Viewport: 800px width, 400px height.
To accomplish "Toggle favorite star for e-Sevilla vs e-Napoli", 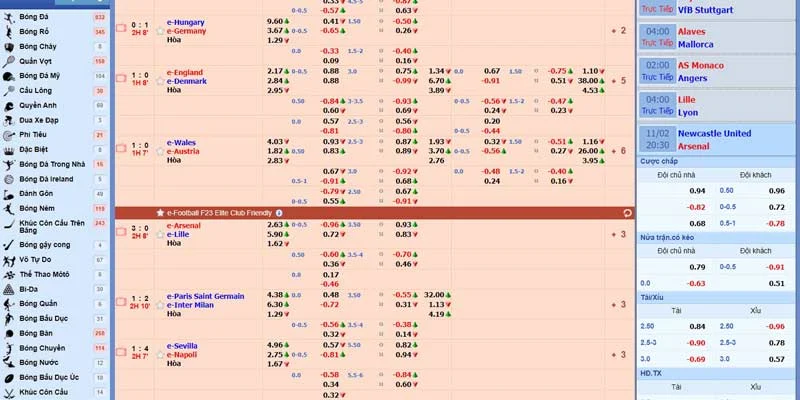I will 159,354.
